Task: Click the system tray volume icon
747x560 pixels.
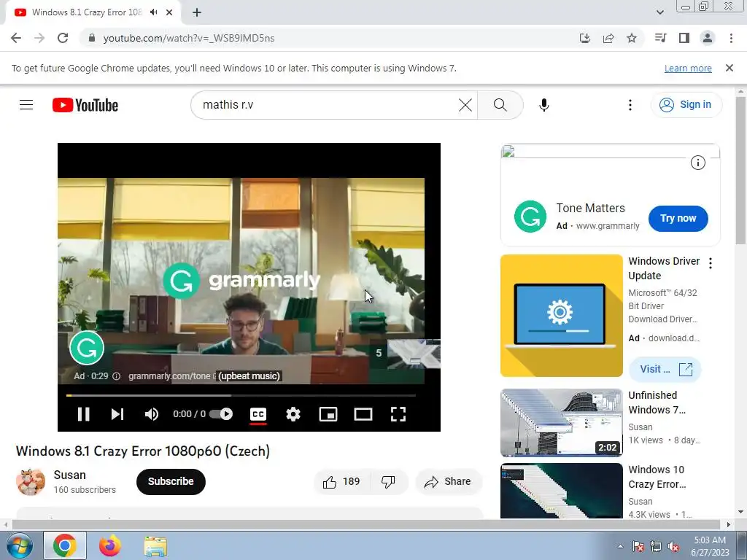Action: click(673, 546)
